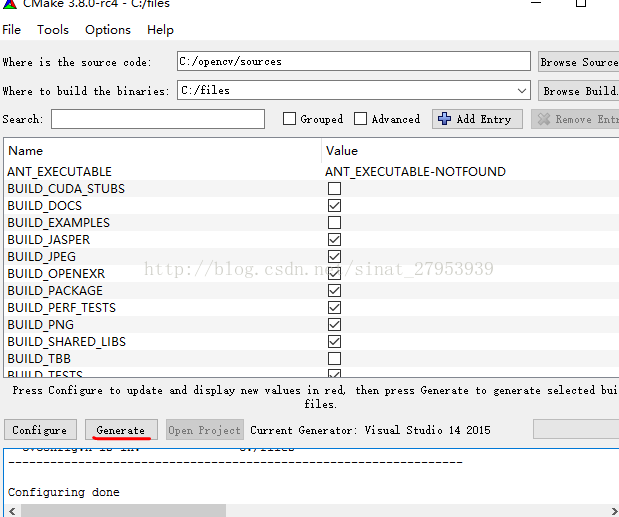Image resolution: width=619 pixels, height=517 pixels.
Task: Click the Add Entry button
Action: pyautogui.click(x=477, y=119)
